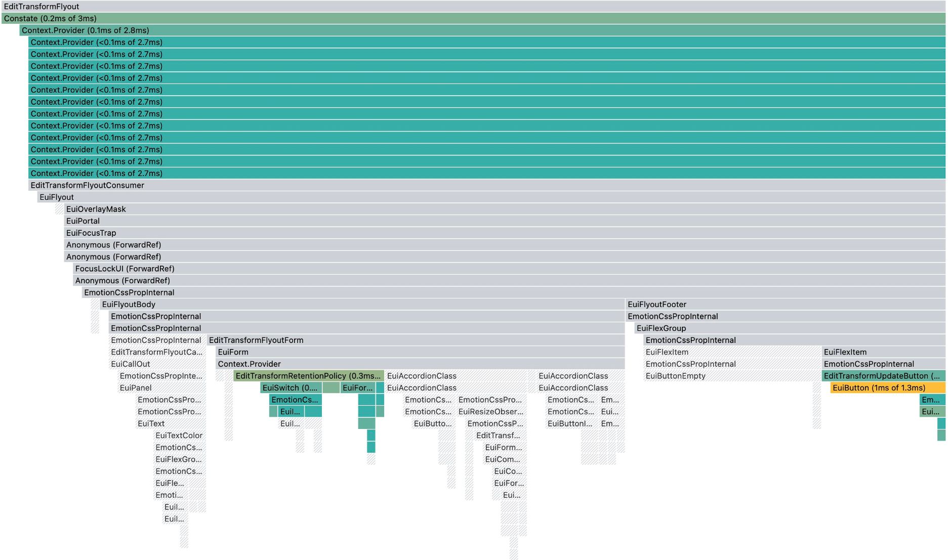Select the EuiFlyout flamegraph bar

(x=491, y=197)
